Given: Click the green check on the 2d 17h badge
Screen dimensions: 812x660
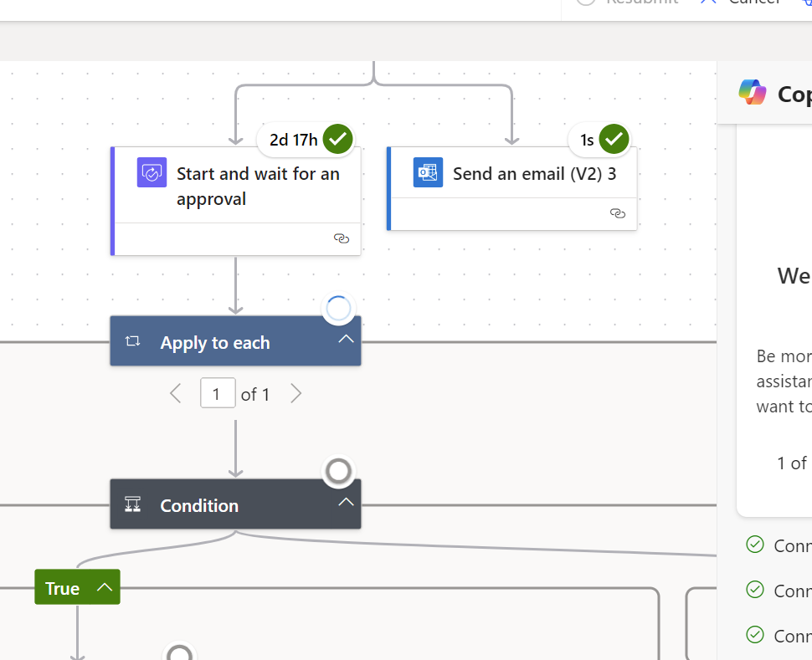Looking at the screenshot, I should click(338, 139).
